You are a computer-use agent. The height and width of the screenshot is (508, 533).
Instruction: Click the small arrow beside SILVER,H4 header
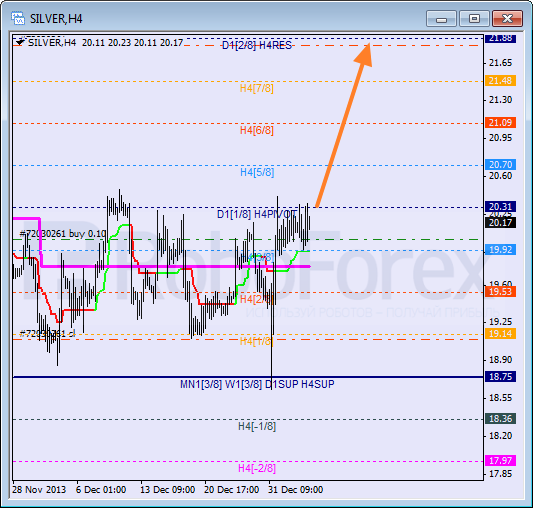point(20,43)
